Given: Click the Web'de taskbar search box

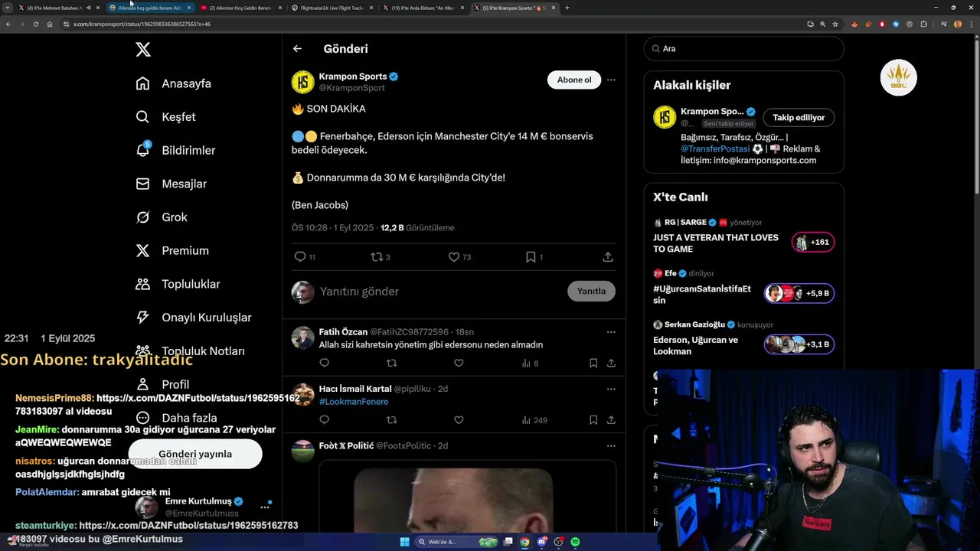Looking at the screenshot, I should tap(458, 542).
